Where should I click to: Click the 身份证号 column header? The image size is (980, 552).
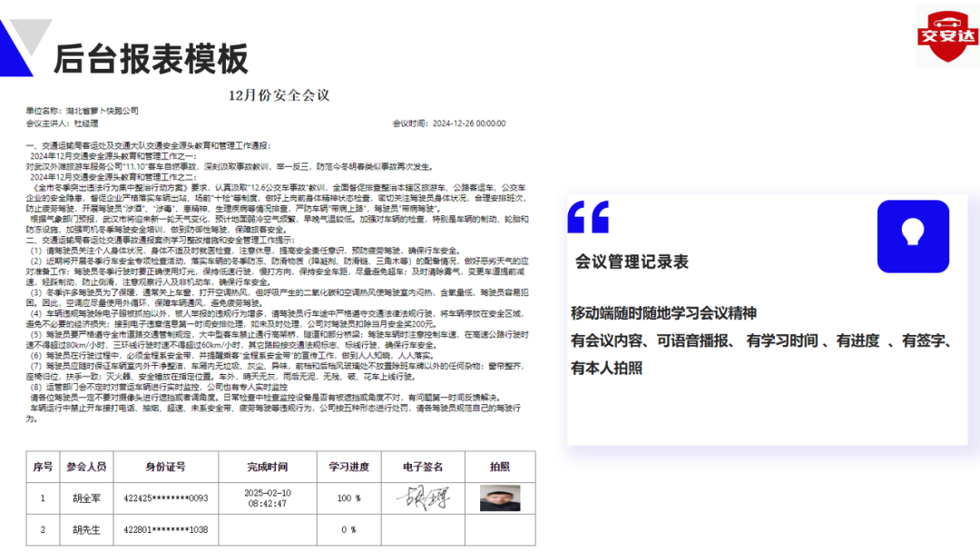166,467
